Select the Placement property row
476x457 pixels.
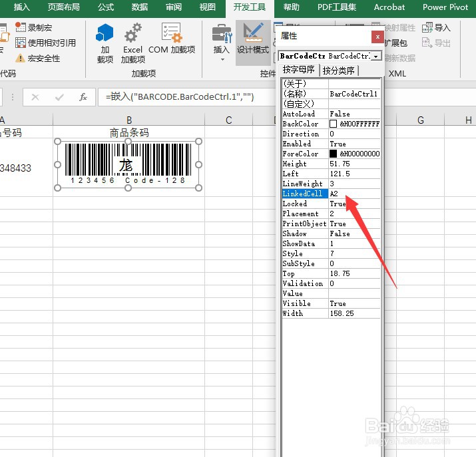pos(331,214)
